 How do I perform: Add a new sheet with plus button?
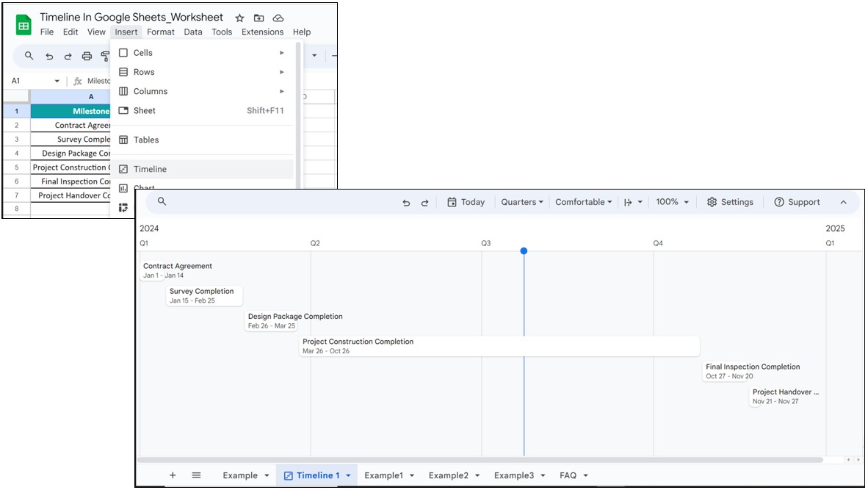point(173,475)
